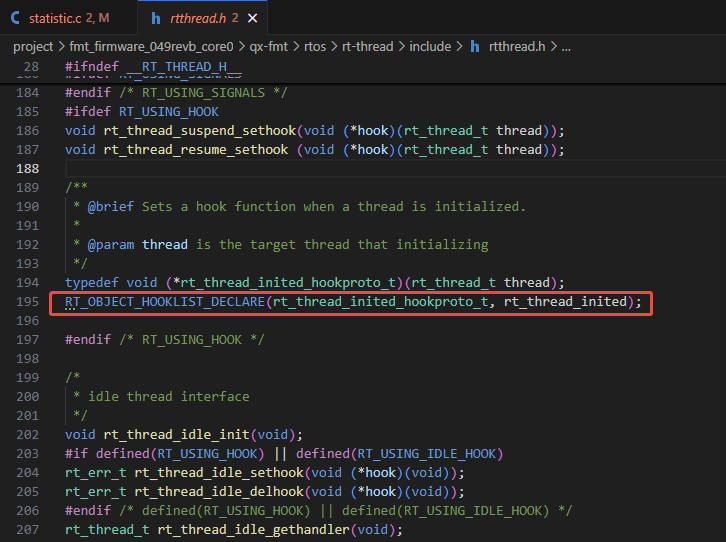
Task: Click line number 207 in the gutter
Action: pos(28,530)
